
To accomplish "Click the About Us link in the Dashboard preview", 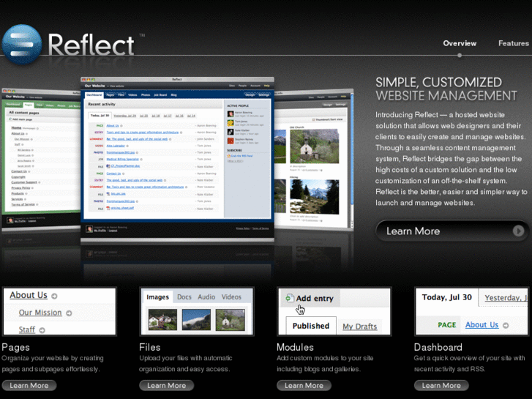I will coord(482,324).
